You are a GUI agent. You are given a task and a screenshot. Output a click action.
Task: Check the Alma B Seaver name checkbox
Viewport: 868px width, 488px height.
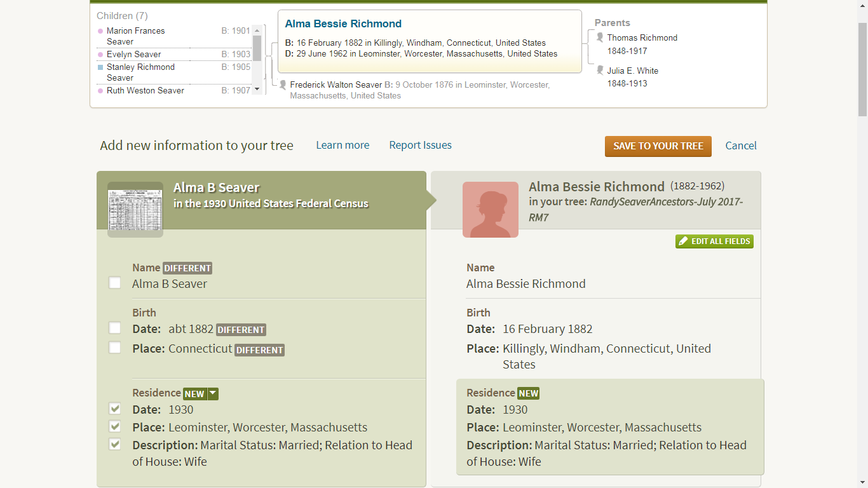[x=114, y=282]
